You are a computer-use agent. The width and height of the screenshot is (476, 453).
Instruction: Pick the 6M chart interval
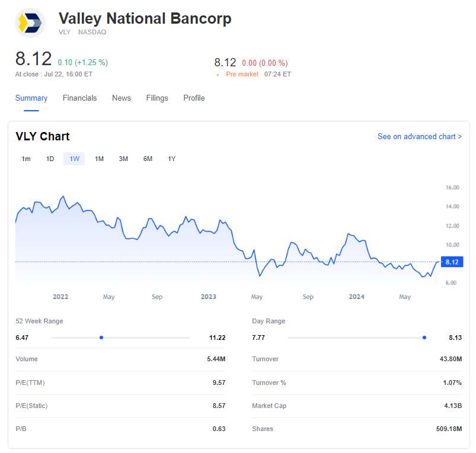tap(148, 159)
